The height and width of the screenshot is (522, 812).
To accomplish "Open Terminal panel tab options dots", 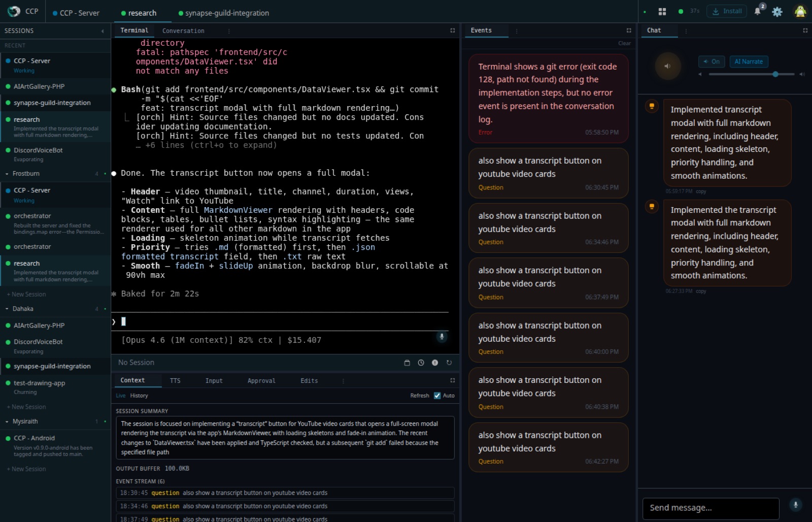I will point(229,31).
